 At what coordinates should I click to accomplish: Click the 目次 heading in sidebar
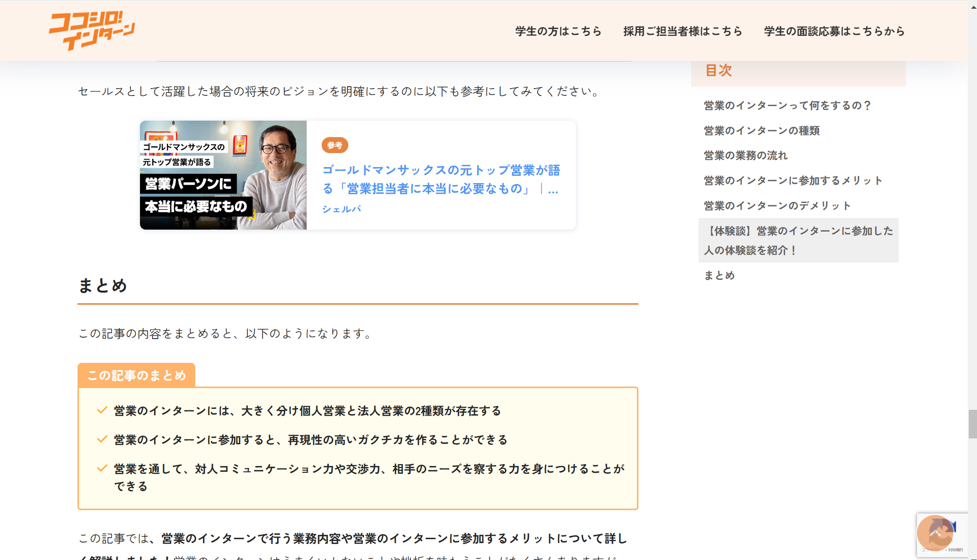click(x=718, y=71)
